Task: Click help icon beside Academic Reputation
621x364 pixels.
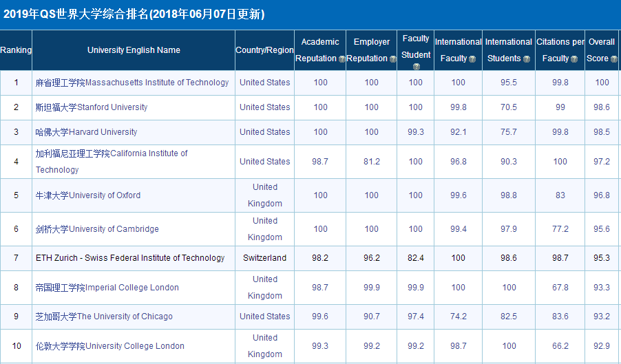Action: (x=342, y=59)
